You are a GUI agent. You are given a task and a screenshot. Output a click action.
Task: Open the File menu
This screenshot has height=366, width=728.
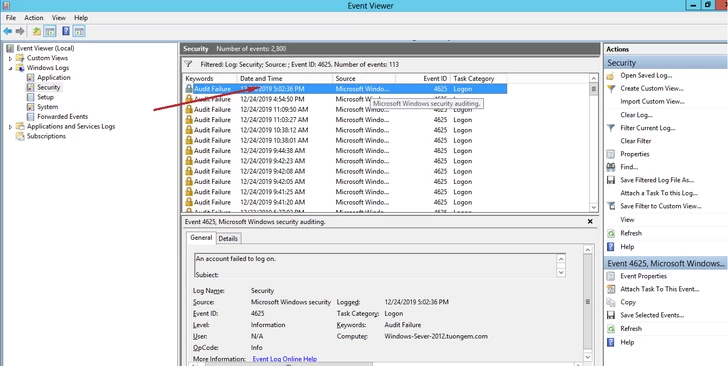pos(11,18)
